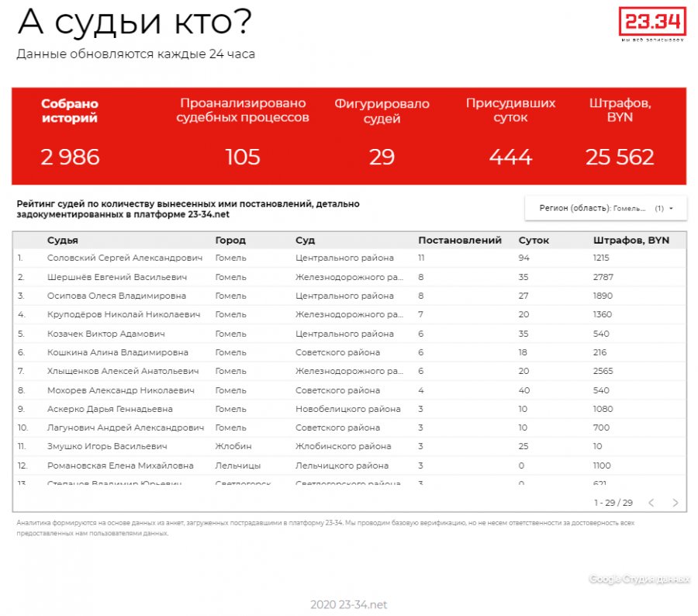The width and height of the screenshot is (698, 616).
Task: Sort by Постановлений column header
Action: click(460, 241)
